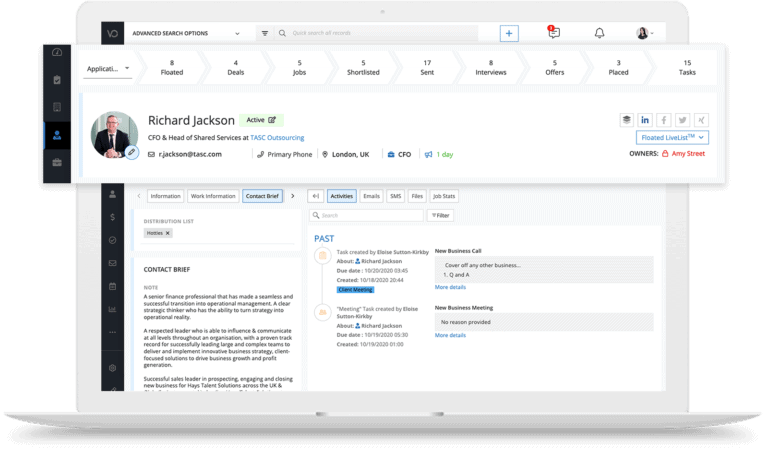Click the person icon in lower sidebar
768x452 pixels.
tap(113, 194)
